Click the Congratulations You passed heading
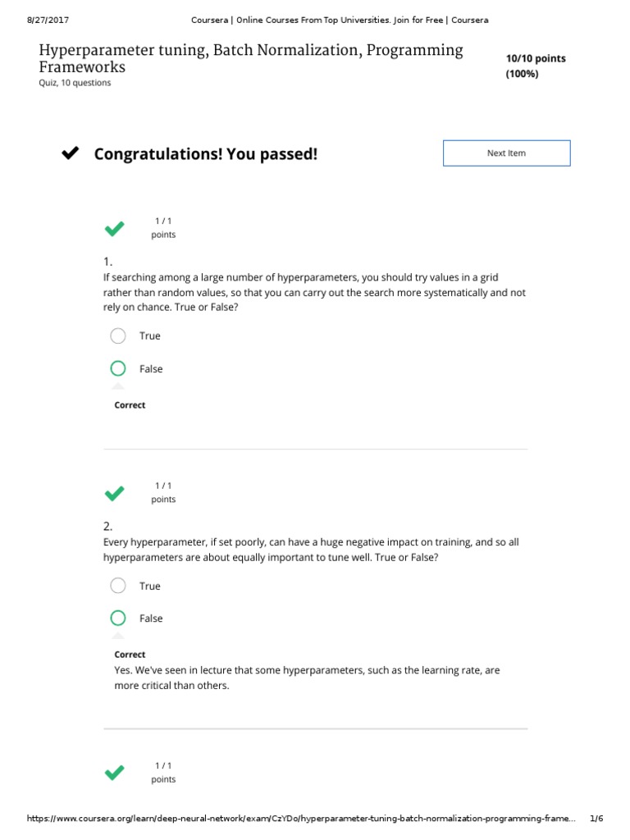 [205, 154]
